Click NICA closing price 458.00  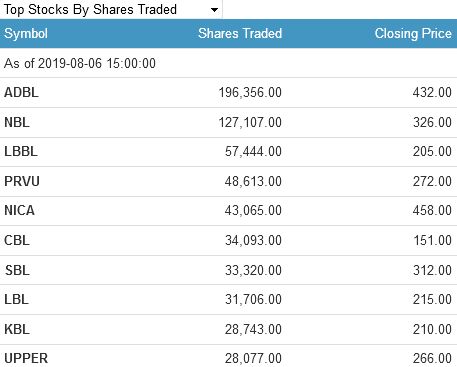point(432,211)
